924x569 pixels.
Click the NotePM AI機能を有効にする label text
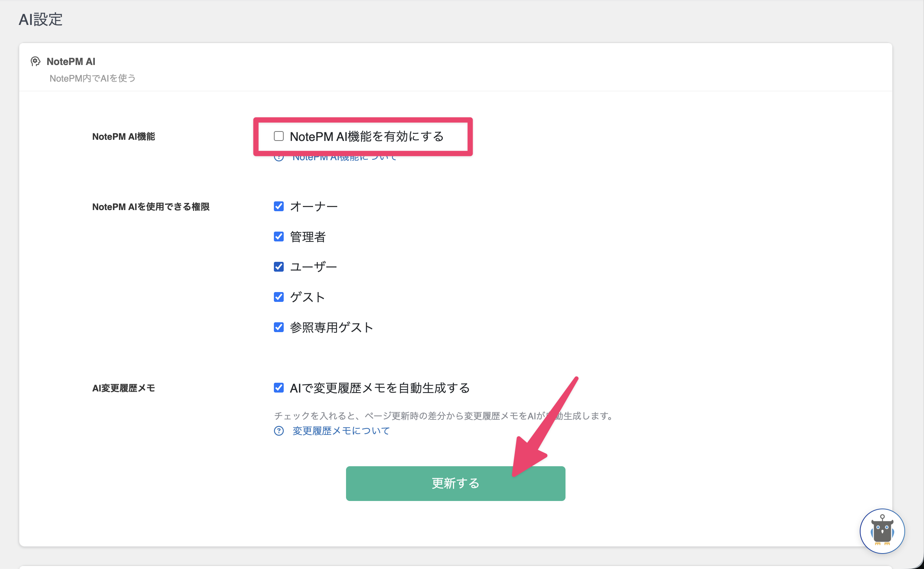click(x=367, y=136)
